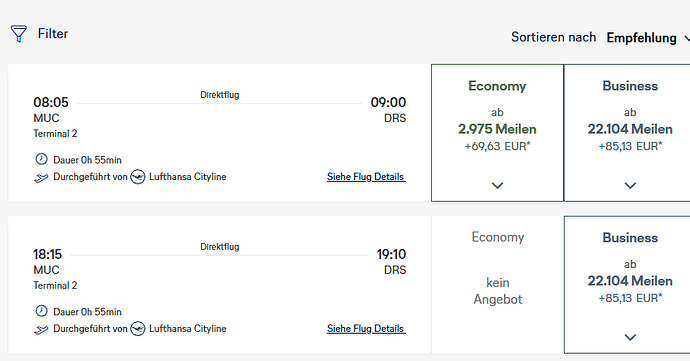Select Business 22.104 Meilen fare for 18:15 flight
The image size is (690, 361).
[627, 285]
